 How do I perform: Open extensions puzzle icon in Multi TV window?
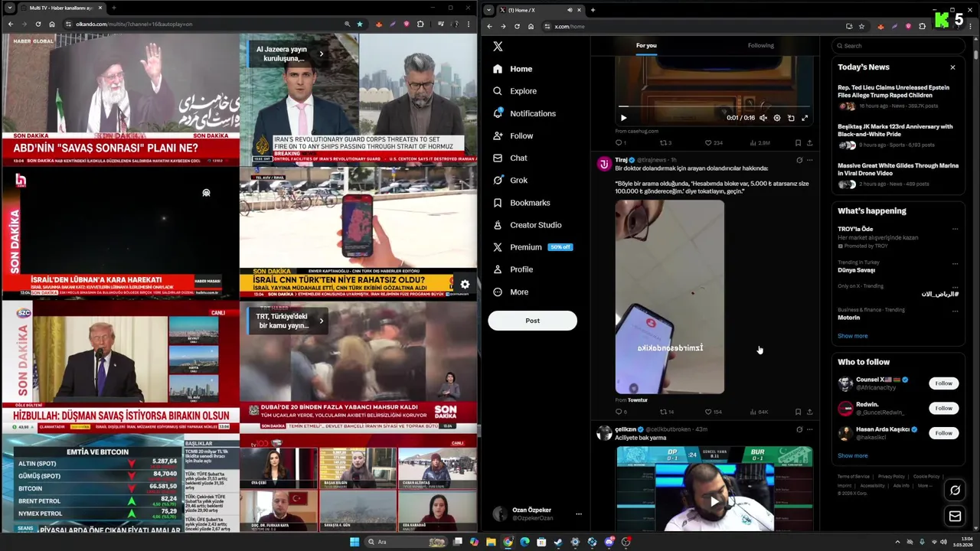coord(420,24)
